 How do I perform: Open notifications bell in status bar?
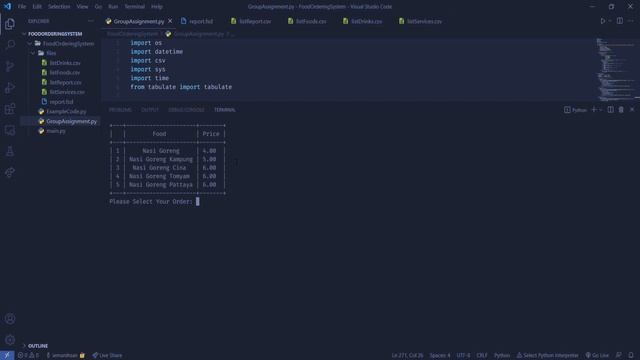click(631, 356)
